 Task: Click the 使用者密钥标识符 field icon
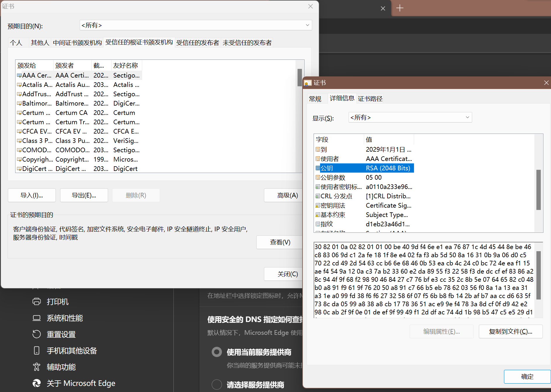pyautogui.click(x=318, y=187)
